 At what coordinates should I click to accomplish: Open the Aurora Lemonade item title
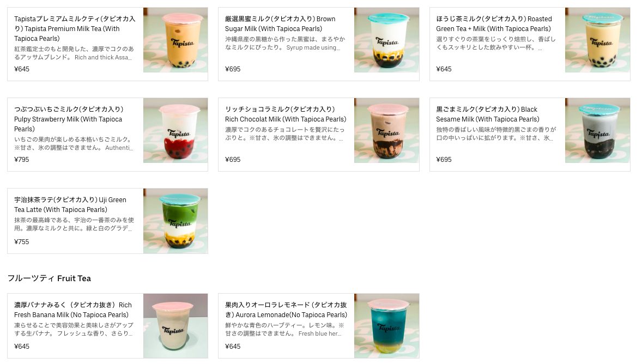click(286, 310)
